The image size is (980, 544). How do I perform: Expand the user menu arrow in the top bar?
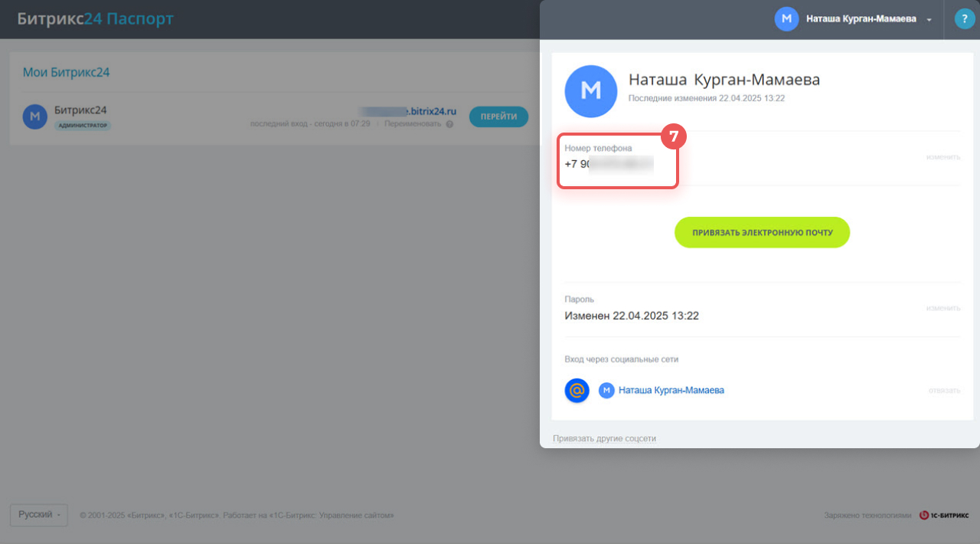929,20
